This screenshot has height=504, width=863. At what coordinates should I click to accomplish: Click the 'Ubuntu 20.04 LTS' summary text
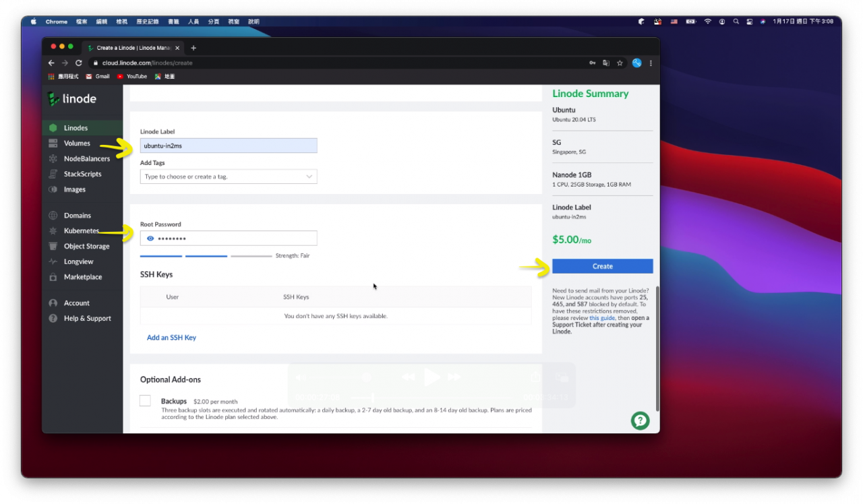574,120
